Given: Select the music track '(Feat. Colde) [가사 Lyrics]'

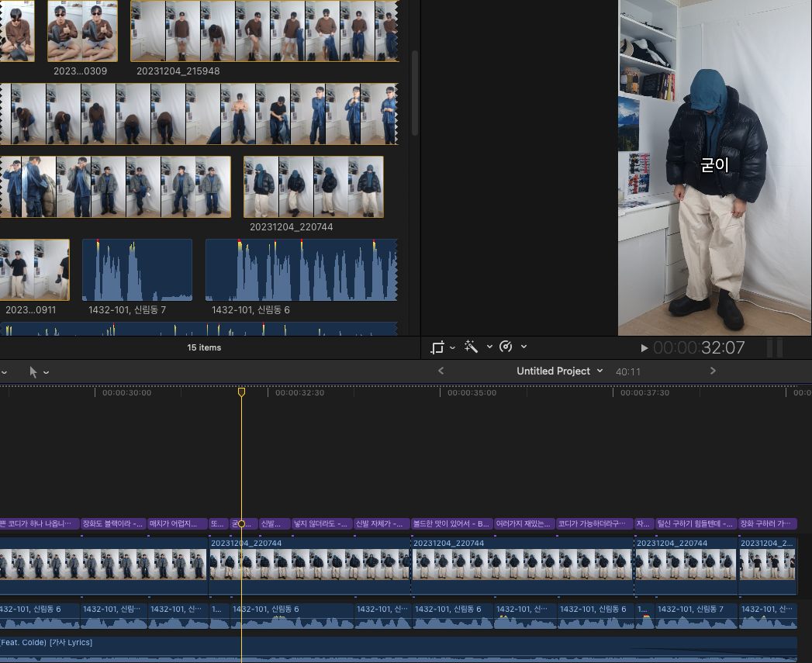Looking at the screenshot, I should pyautogui.click(x=398, y=650).
